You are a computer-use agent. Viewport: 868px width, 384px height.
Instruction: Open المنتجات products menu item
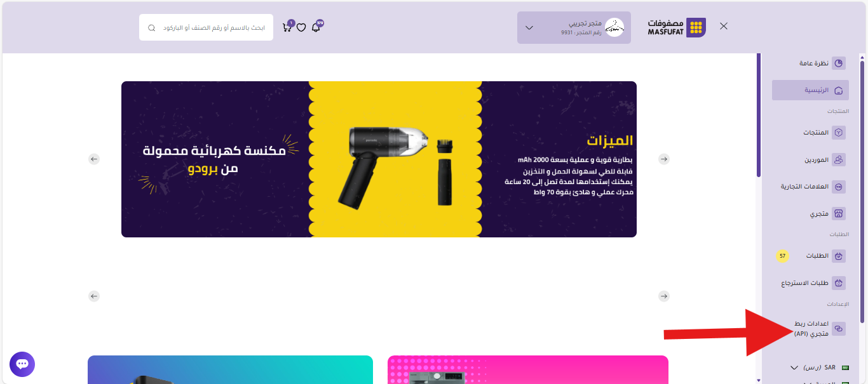810,133
